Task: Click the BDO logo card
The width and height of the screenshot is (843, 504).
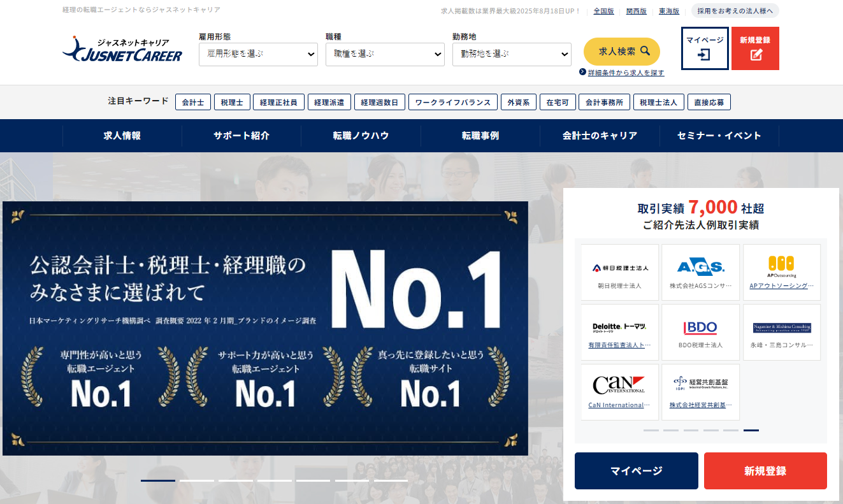Action: click(700, 332)
